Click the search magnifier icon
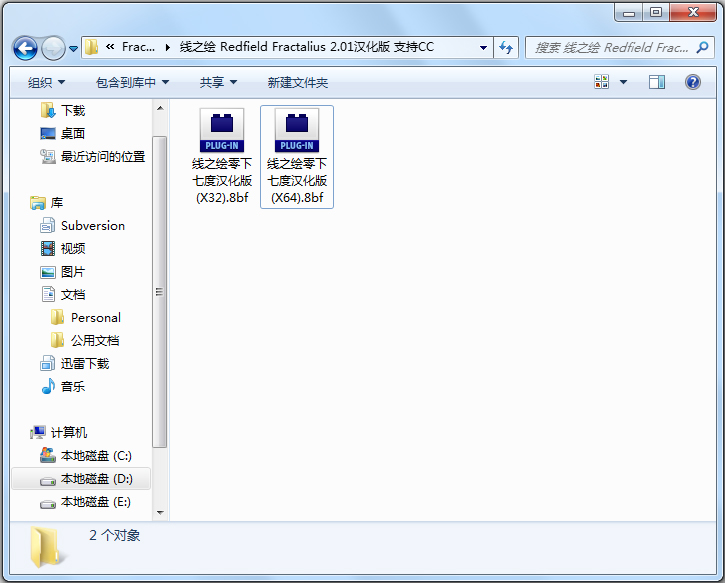The image size is (725, 583). pos(702,47)
